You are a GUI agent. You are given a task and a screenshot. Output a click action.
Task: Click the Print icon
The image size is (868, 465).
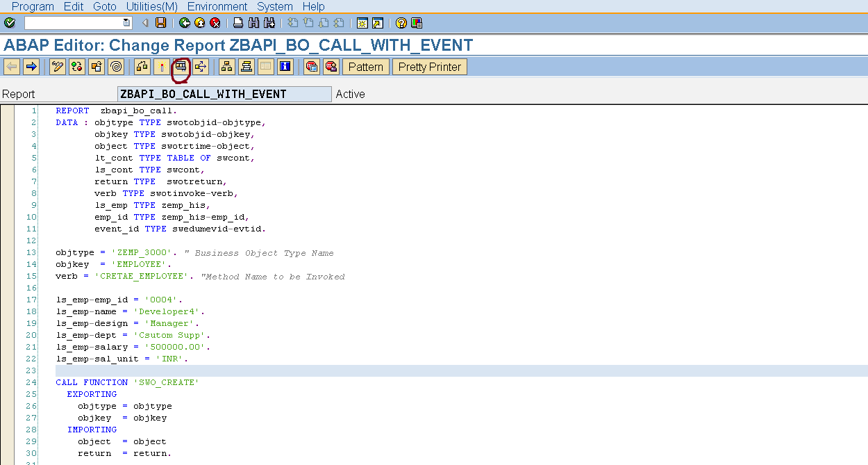pyautogui.click(x=238, y=23)
